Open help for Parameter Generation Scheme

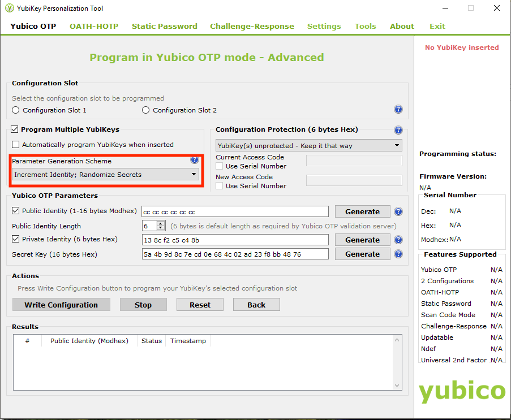point(195,159)
